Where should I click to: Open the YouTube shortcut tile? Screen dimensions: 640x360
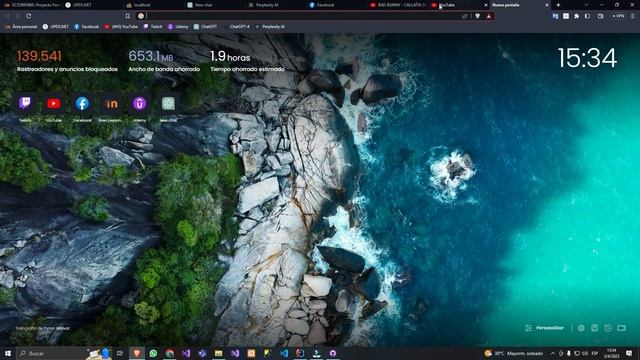[53, 104]
